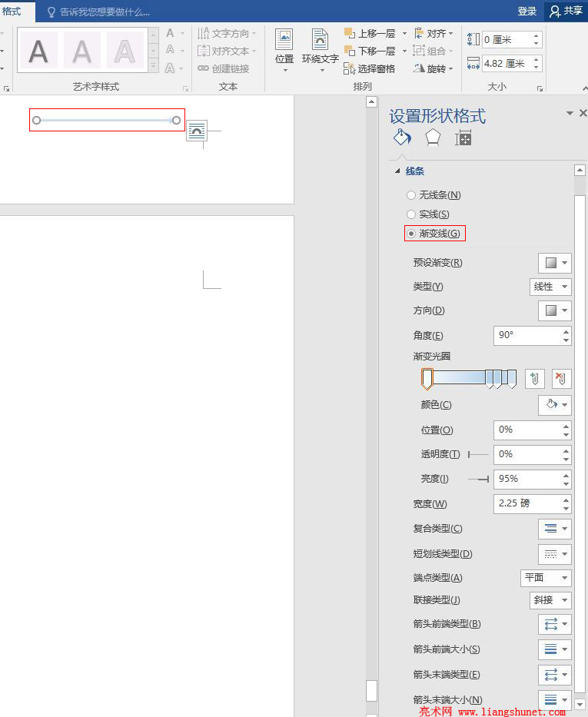Open the Rotate (旋转) menu
588x717 pixels.
[433, 68]
